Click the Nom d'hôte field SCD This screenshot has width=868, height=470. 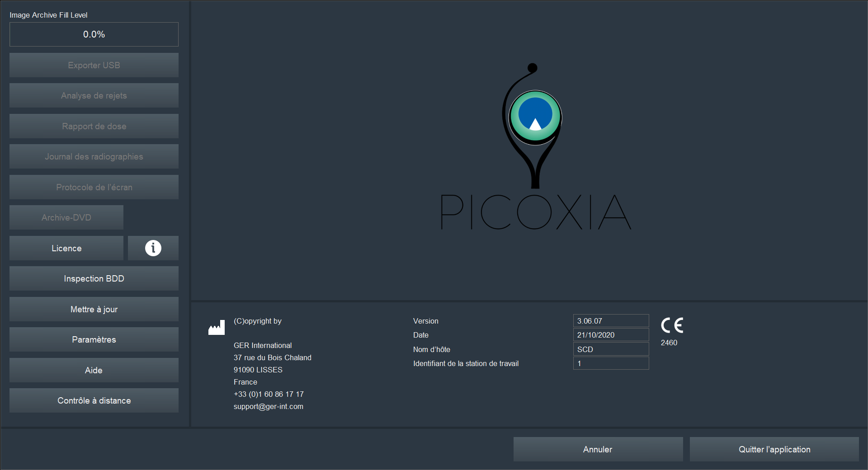click(611, 349)
